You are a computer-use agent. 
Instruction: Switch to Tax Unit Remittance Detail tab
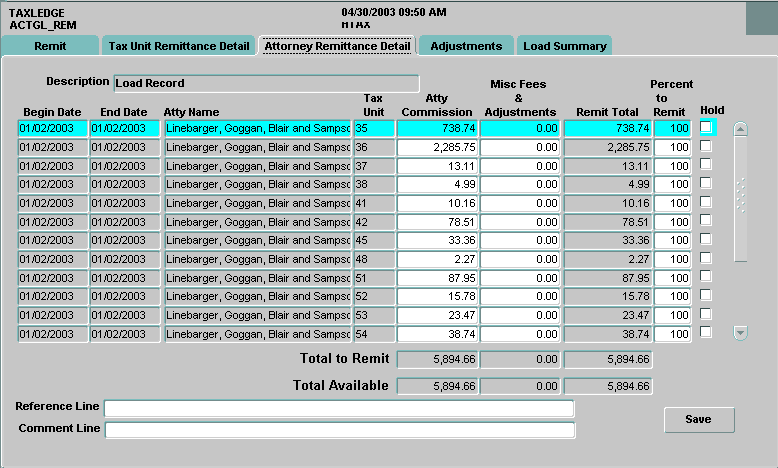[x=179, y=46]
